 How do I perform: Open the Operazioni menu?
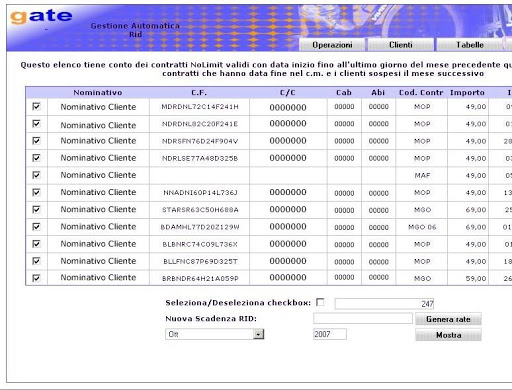tap(332, 45)
